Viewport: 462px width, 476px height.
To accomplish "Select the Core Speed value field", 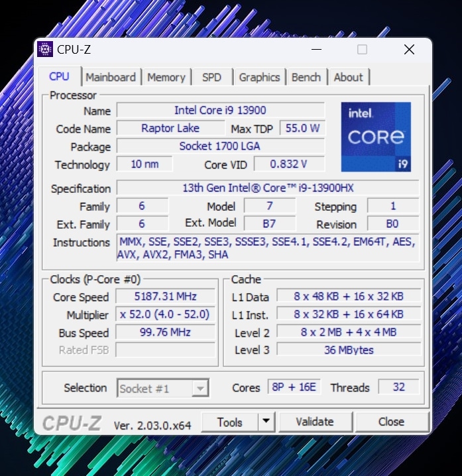I will click(165, 296).
